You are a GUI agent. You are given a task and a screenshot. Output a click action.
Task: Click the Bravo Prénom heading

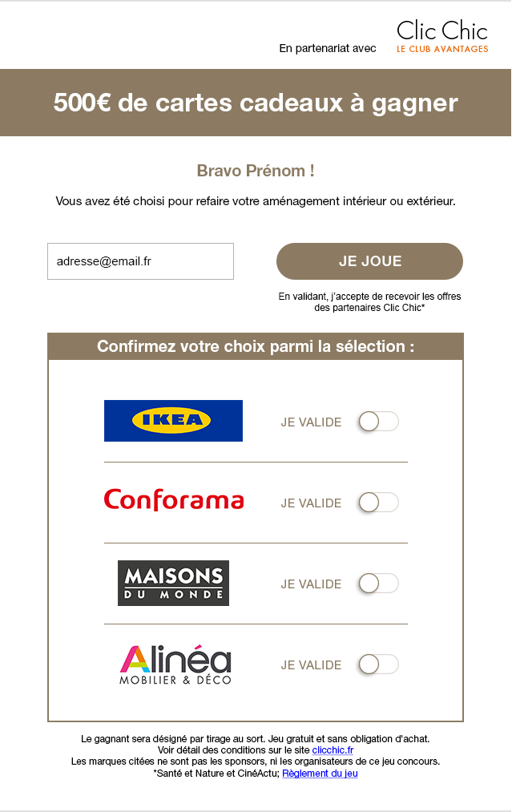click(x=256, y=171)
